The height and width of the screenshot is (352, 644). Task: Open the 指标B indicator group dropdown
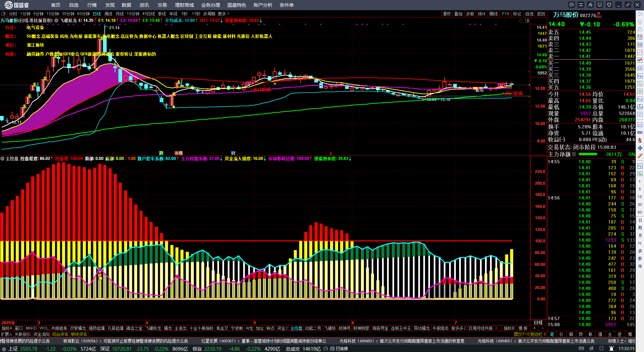[x=509, y=328]
